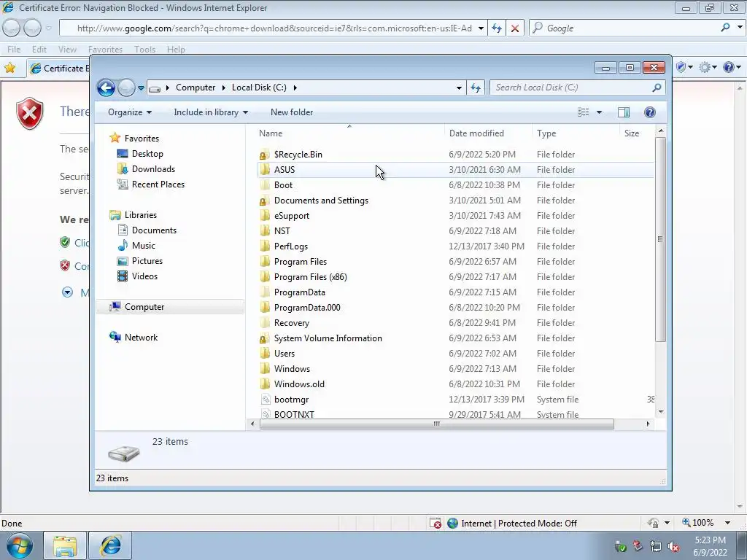Screen dimensions: 747x560
Task: Open the Favorites menu in Internet Explorer
Action: (105, 50)
